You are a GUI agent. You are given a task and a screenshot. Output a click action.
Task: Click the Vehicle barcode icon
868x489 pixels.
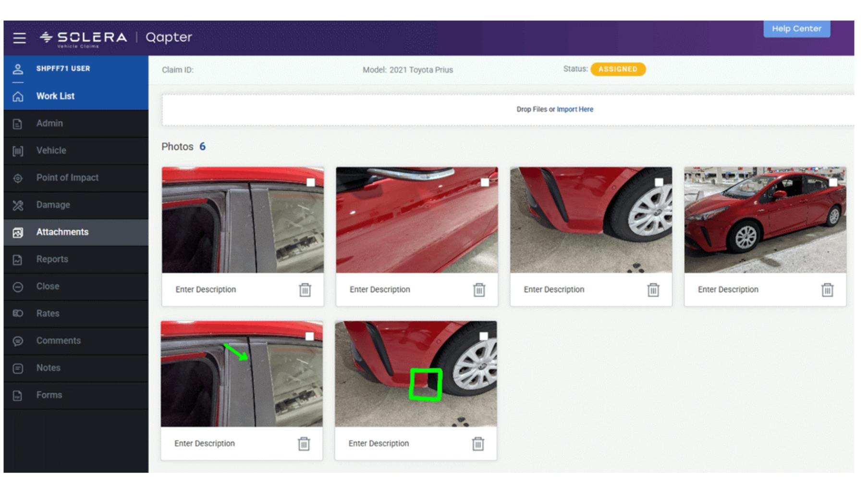(x=18, y=151)
